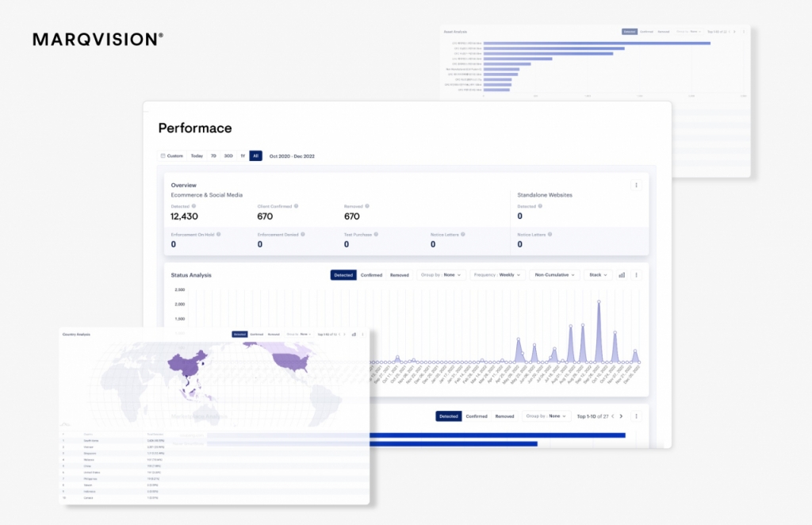
Task: Open Marketplace Analysis Group by dropdown
Action: coord(546,416)
